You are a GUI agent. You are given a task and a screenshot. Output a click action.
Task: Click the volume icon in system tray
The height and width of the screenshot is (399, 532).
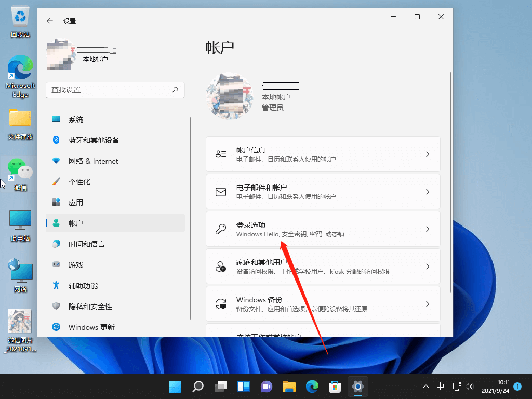tap(469, 387)
